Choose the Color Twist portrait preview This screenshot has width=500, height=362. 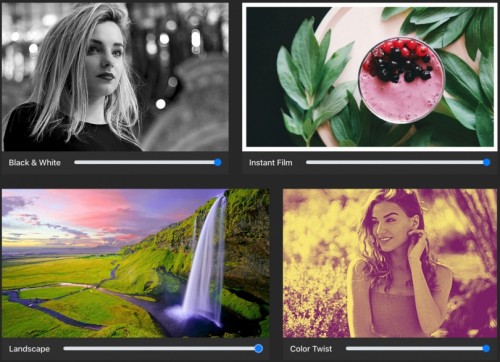click(x=390, y=263)
